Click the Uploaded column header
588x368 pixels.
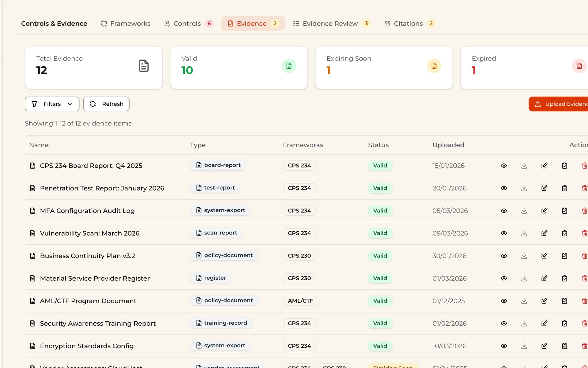tap(448, 145)
